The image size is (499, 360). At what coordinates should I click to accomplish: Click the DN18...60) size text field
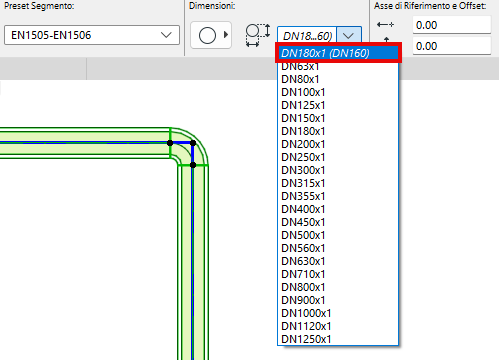click(307, 36)
